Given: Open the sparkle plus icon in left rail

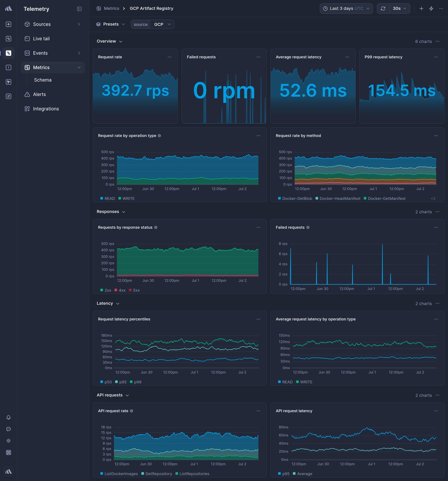Looking at the screenshot, I should [8, 24].
